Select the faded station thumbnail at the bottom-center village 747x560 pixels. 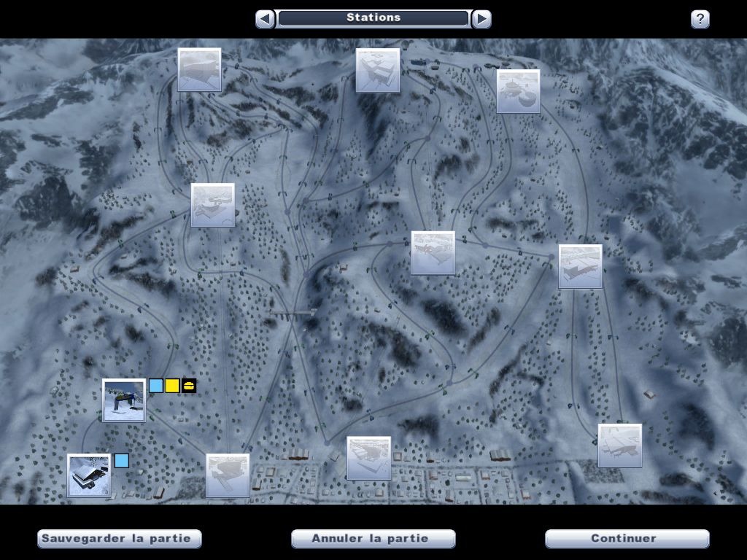(x=368, y=458)
